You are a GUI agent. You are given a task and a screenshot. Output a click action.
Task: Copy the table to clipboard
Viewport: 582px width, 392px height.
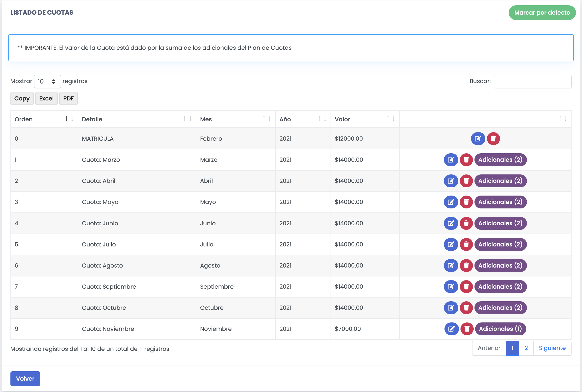click(x=22, y=98)
